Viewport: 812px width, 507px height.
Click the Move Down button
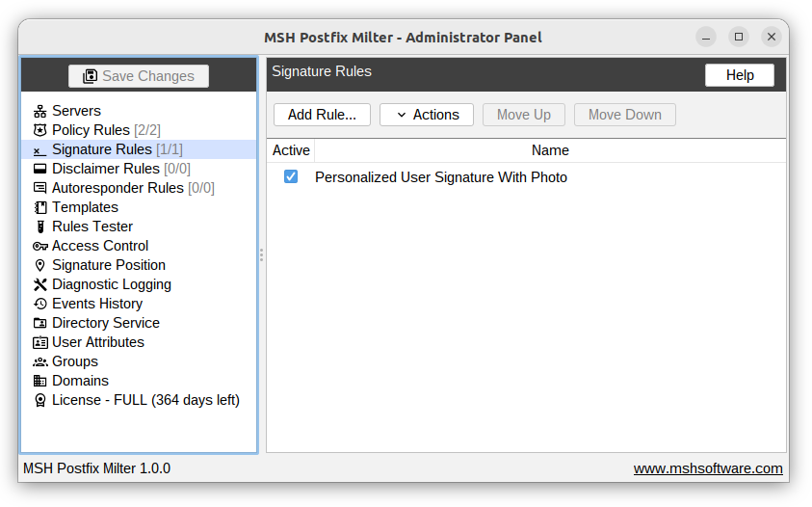point(624,115)
